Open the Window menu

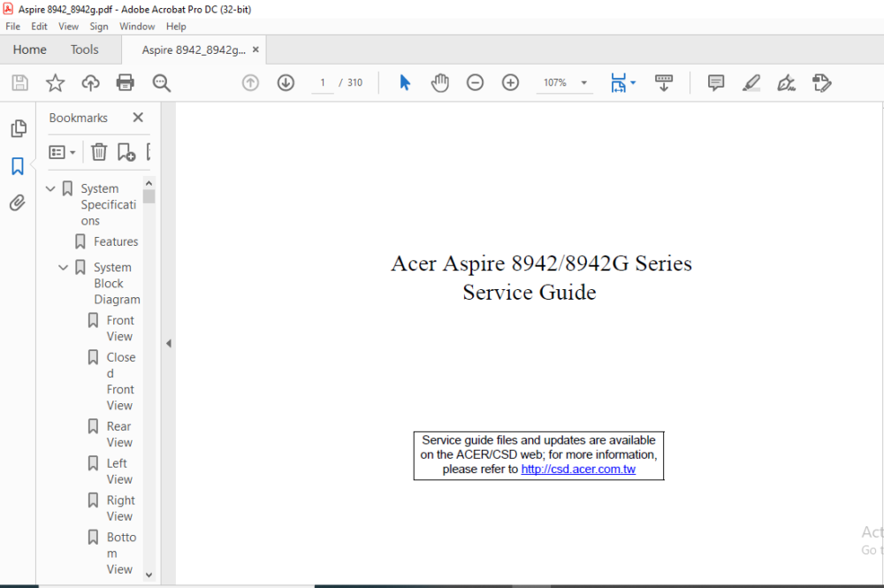137,27
